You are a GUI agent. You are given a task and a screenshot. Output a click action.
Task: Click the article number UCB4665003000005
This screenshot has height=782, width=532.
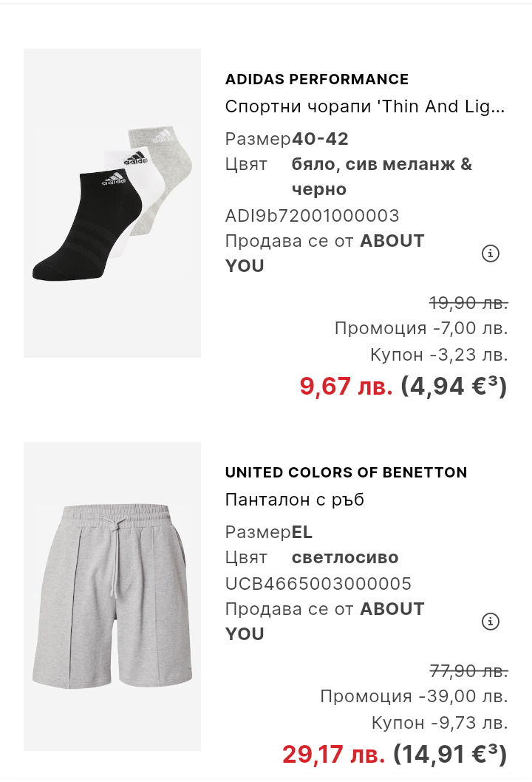click(318, 584)
